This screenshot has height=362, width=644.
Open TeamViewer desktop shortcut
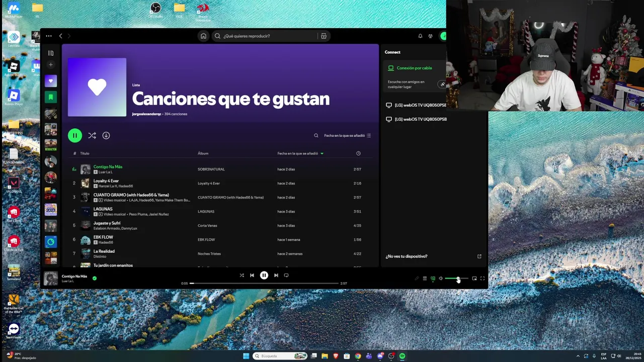pyautogui.click(x=14, y=331)
